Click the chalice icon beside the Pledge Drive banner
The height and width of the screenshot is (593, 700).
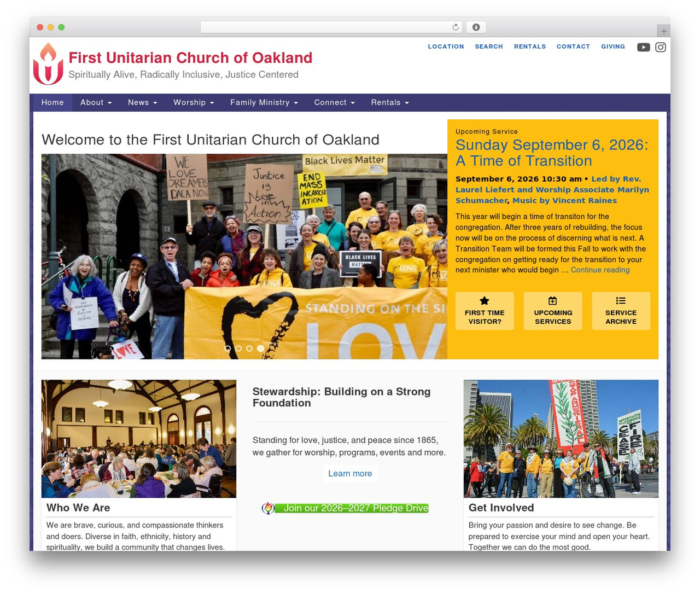coord(268,509)
